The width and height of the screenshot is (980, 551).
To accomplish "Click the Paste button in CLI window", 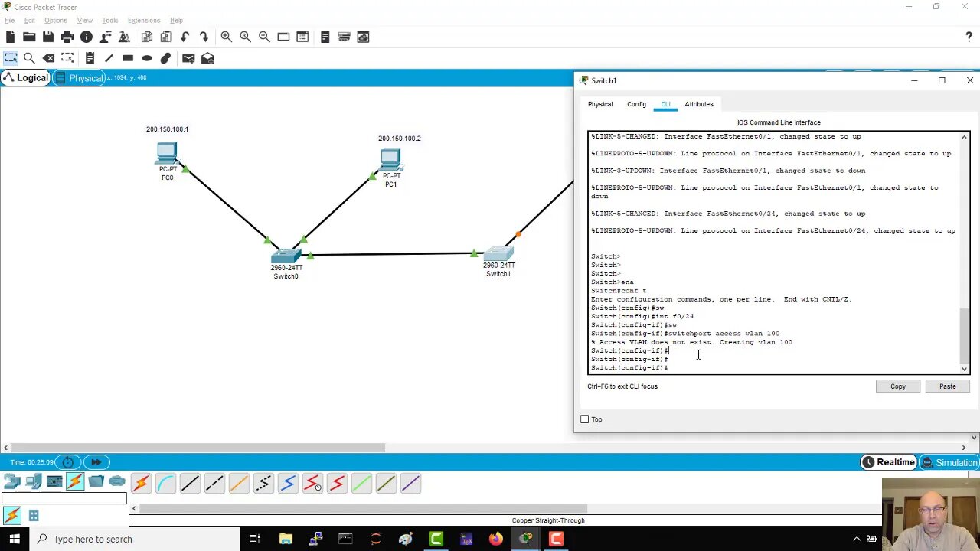I will pos(948,386).
